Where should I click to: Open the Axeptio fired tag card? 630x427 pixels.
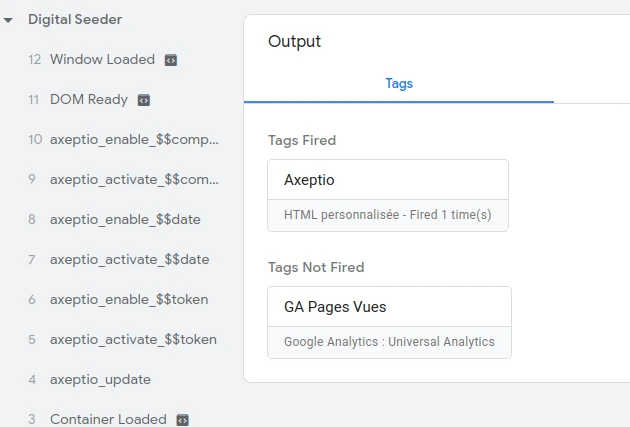click(x=388, y=196)
